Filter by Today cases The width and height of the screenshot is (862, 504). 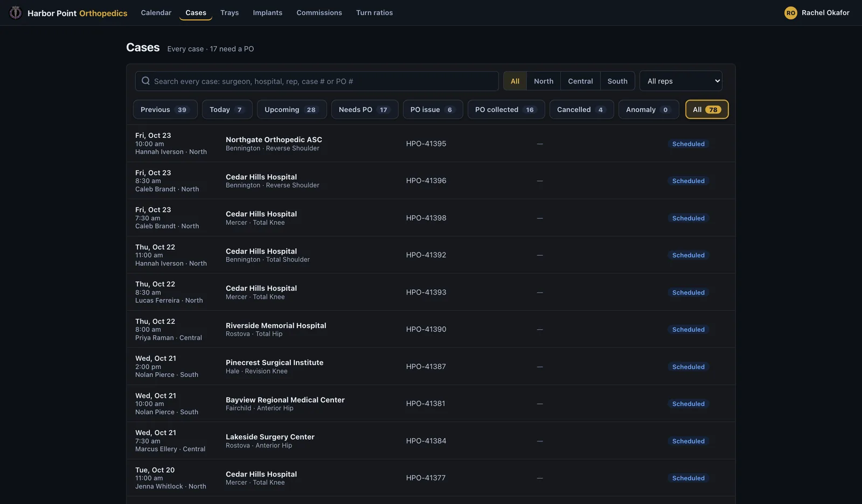click(x=227, y=109)
